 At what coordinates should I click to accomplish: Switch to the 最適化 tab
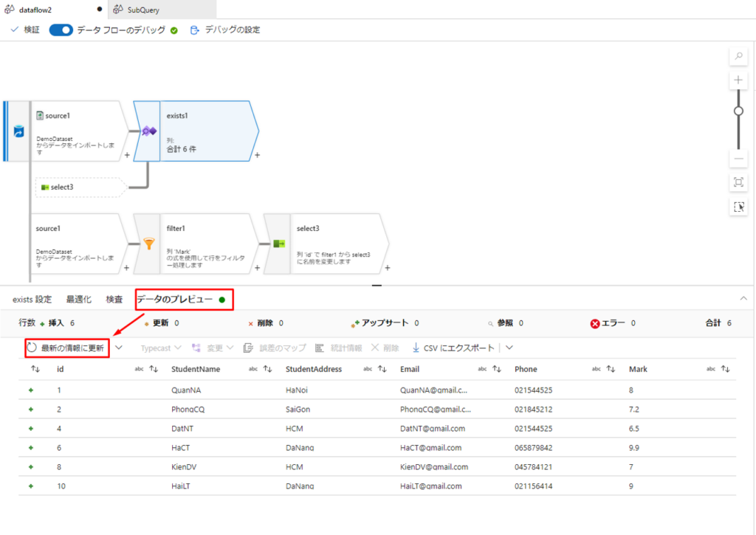(78, 300)
